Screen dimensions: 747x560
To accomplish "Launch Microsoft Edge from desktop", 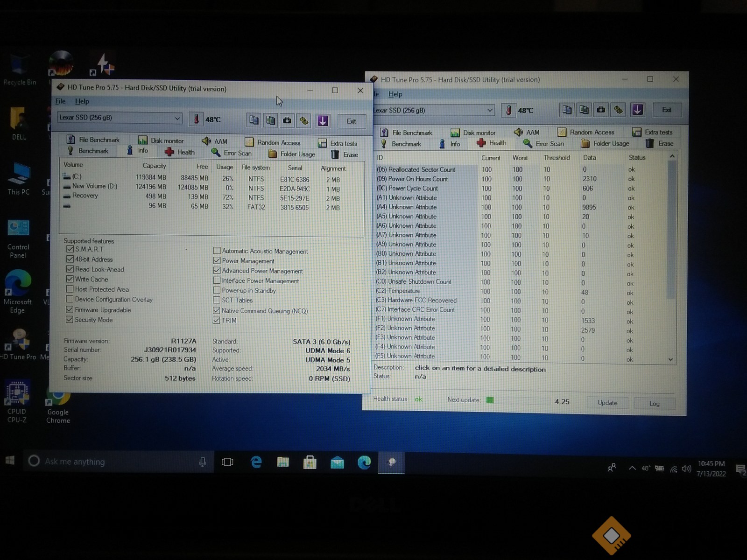I will click(18, 292).
